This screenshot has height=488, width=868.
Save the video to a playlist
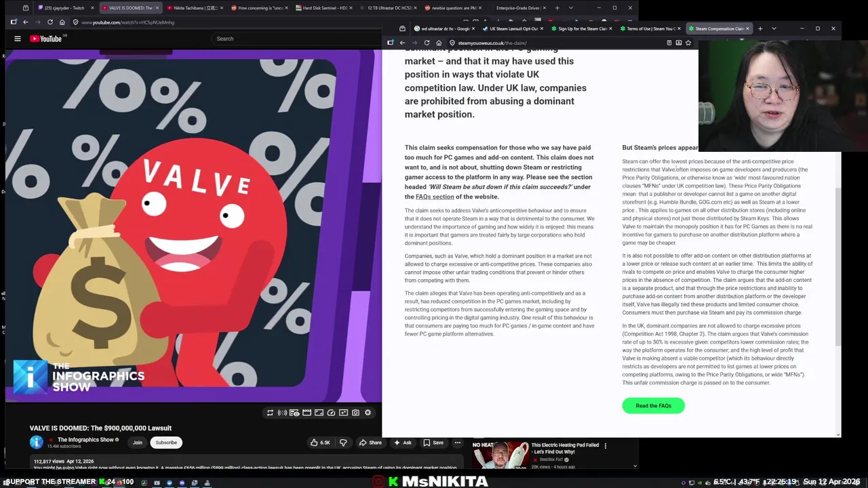433,443
